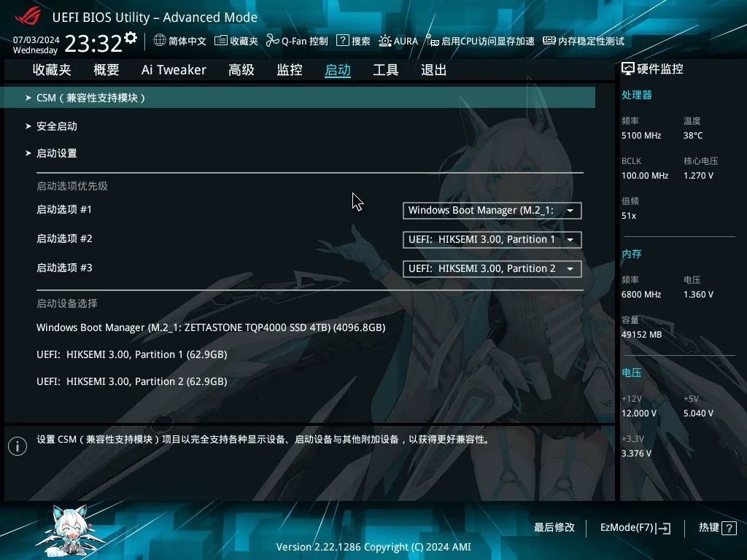
Task: Click the 38°C temperature value
Action: [693, 136]
